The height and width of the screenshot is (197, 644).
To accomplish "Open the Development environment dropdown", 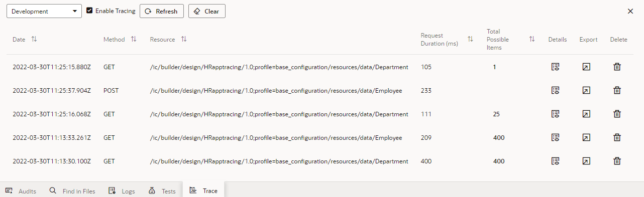I will tap(44, 11).
